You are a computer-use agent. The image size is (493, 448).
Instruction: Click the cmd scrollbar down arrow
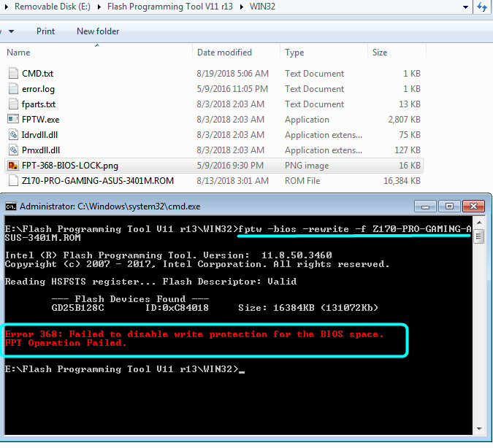point(479,428)
